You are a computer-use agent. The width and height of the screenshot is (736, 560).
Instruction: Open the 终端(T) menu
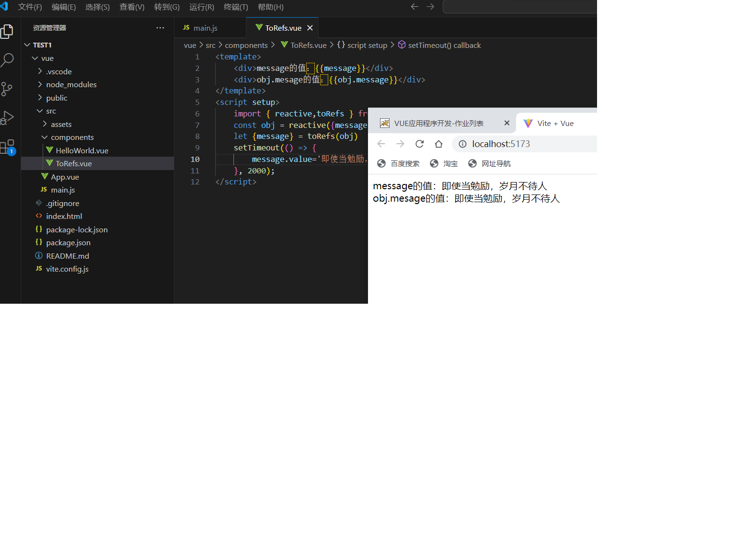(x=236, y=7)
